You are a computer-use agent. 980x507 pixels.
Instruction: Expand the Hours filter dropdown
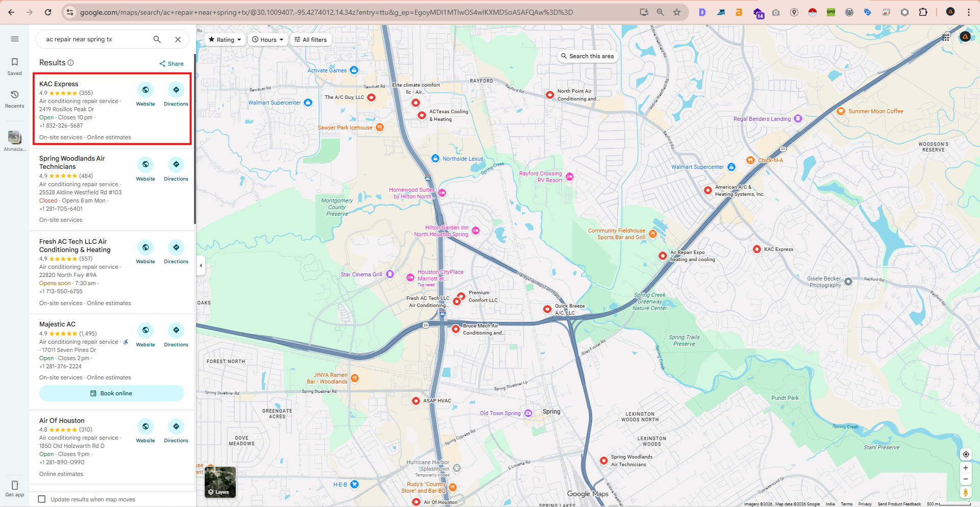pyautogui.click(x=267, y=40)
